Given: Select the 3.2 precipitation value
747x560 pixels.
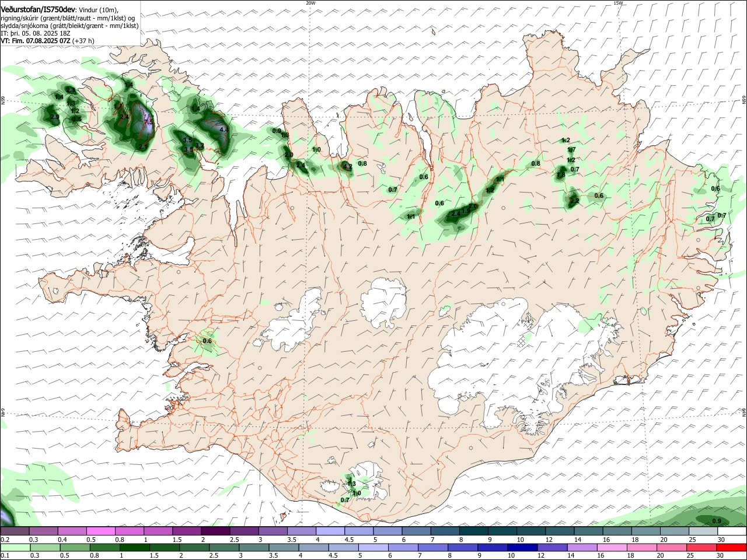Looking at the screenshot, I should [199, 146].
